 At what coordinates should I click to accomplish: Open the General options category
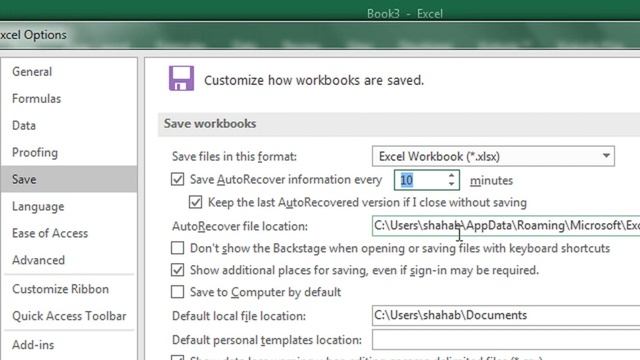pyautogui.click(x=32, y=72)
